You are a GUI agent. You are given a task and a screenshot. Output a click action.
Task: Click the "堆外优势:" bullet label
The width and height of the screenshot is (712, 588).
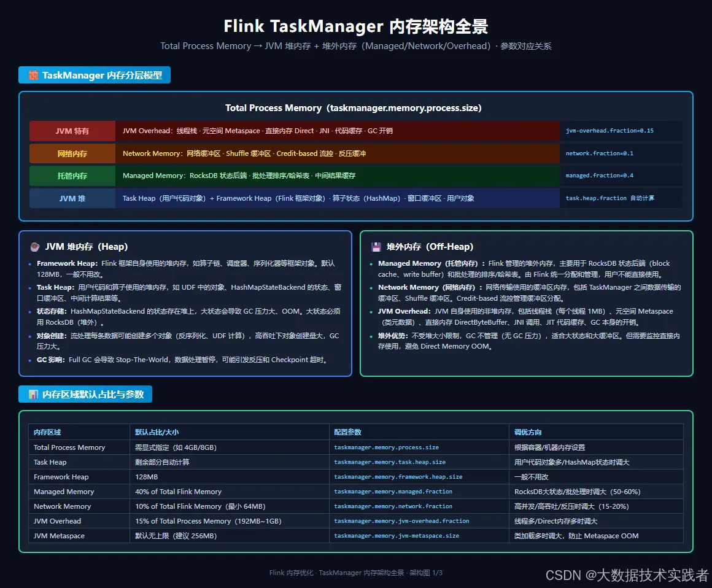point(393,336)
